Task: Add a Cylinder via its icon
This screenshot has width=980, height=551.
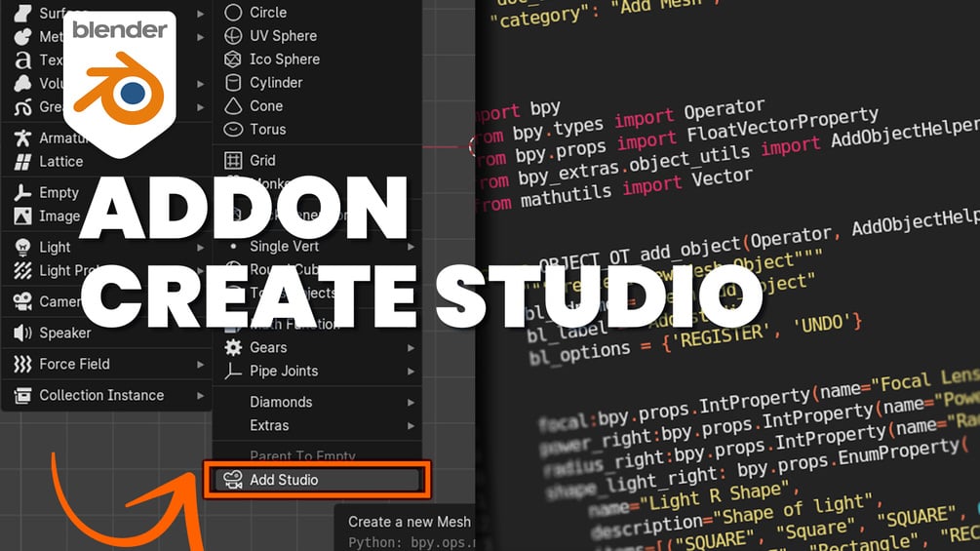Action: (233, 83)
